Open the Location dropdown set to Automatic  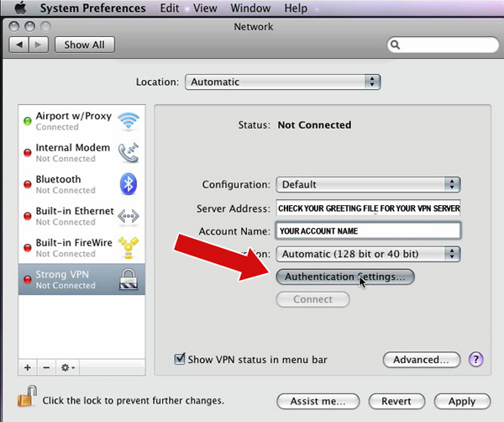(x=282, y=82)
